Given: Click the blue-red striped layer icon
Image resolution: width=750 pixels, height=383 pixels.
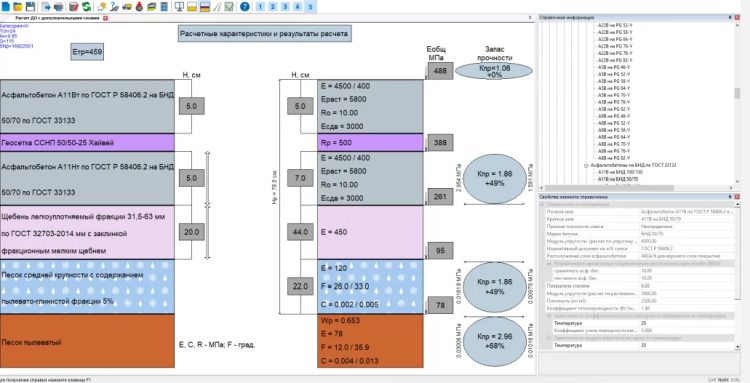Looking at the screenshot, I should (x=204, y=7).
